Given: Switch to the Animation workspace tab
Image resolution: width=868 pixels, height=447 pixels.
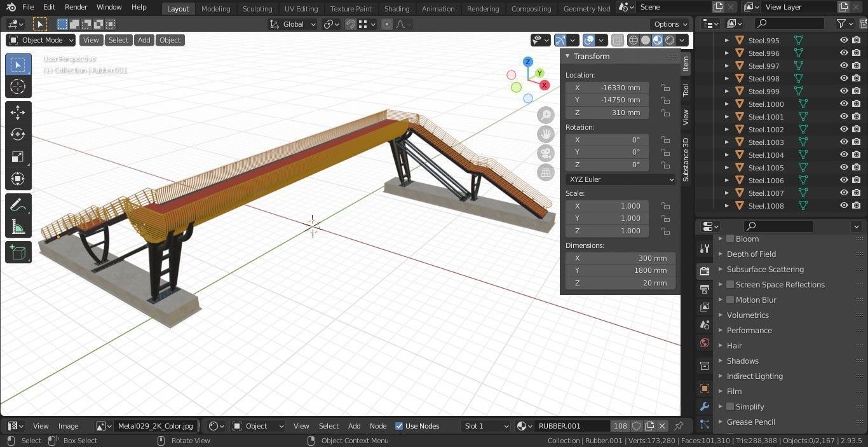Looking at the screenshot, I should (438, 9).
